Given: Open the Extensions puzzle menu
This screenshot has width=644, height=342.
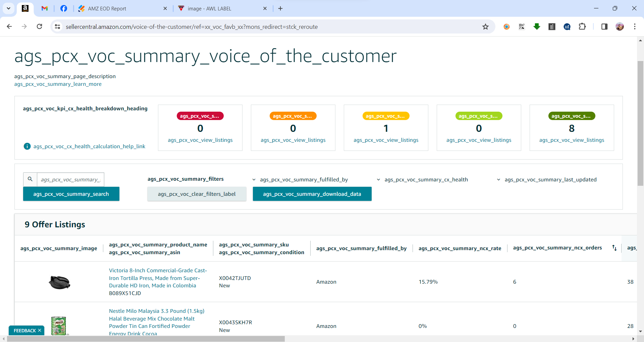Looking at the screenshot, I should [582, 26].
